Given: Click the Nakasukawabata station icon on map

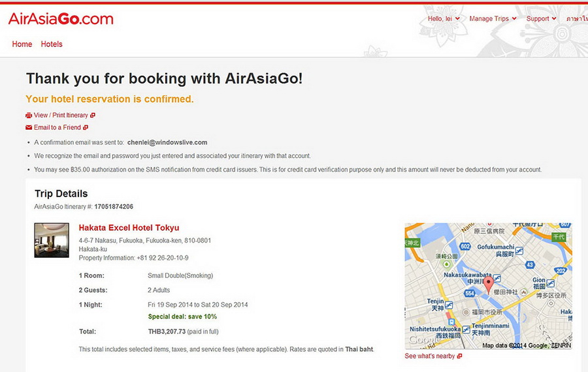Looking at the screenshot, I should (497, 277).
